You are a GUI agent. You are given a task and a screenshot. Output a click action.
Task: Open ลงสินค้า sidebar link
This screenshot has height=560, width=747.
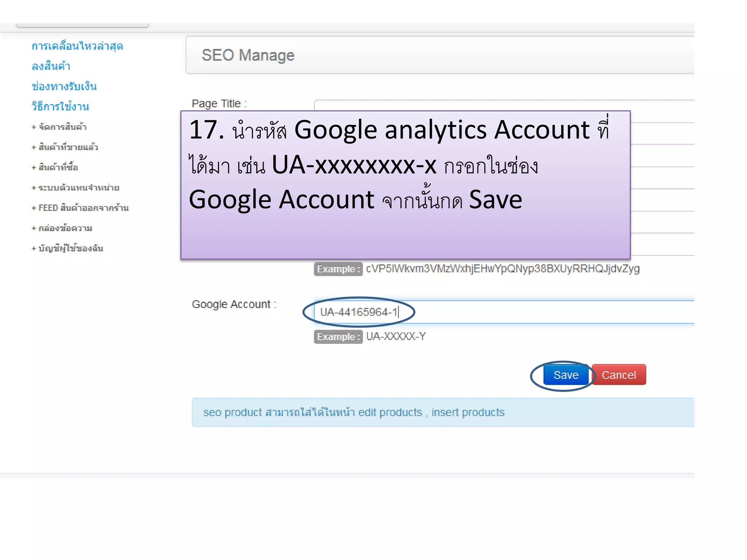point(51,66)
